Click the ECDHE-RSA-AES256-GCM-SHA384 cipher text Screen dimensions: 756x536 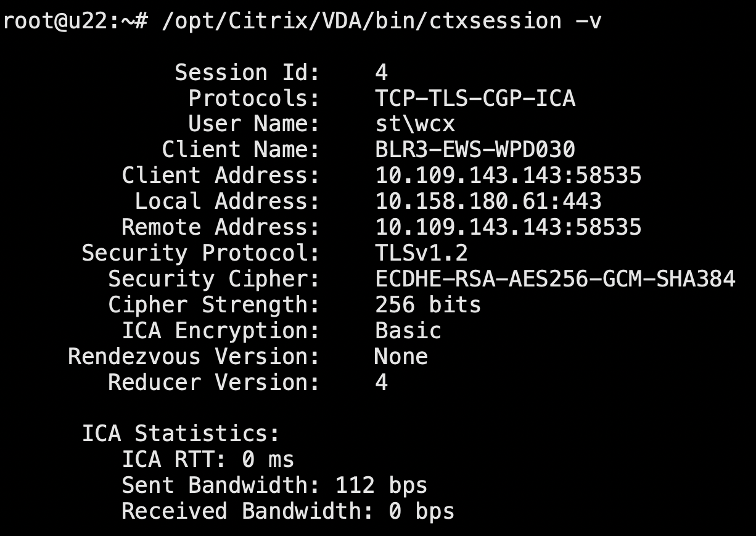point(555,279)
